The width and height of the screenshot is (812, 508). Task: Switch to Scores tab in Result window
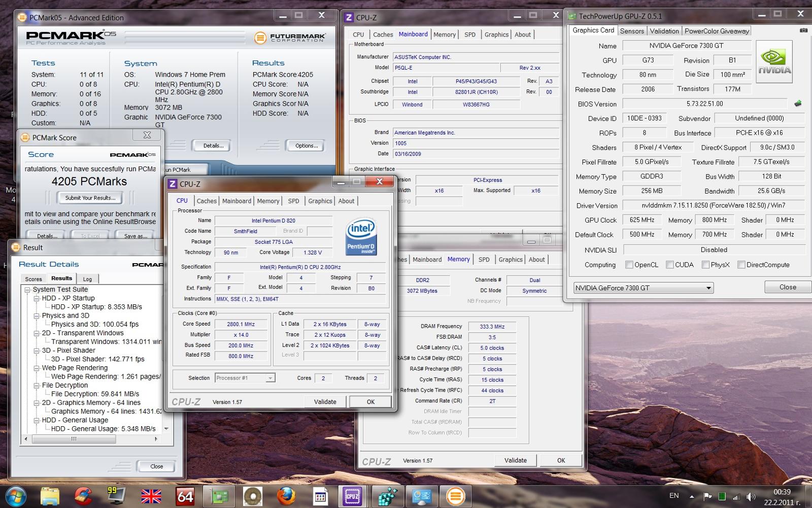[x=33, y=279]
